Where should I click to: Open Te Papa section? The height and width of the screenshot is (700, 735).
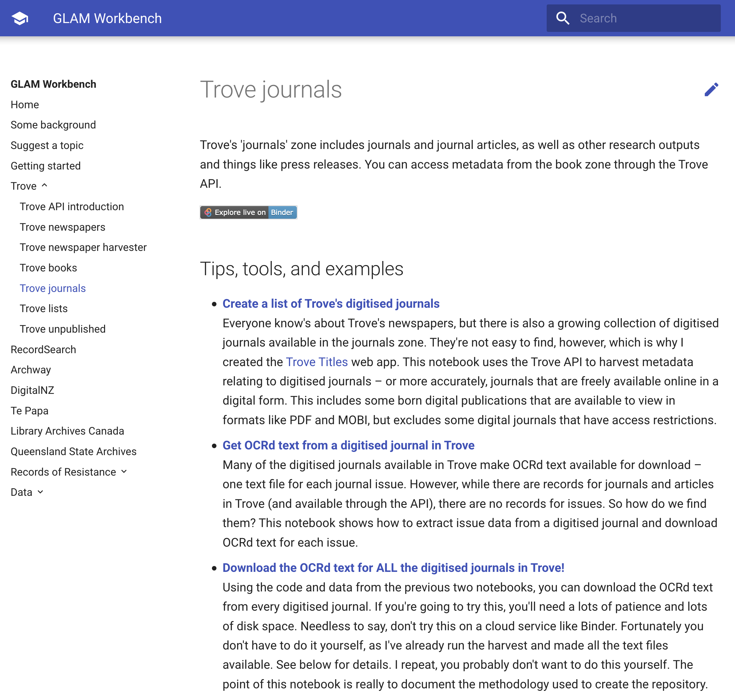pos(29,411)
